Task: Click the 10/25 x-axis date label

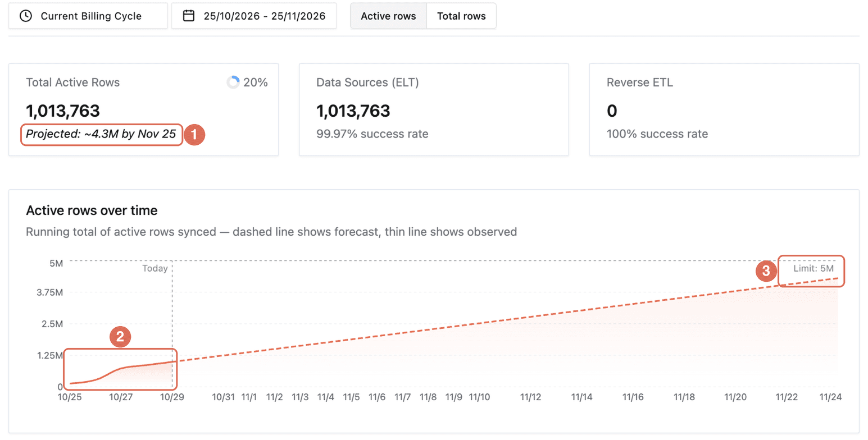Action: coord(70,397)
